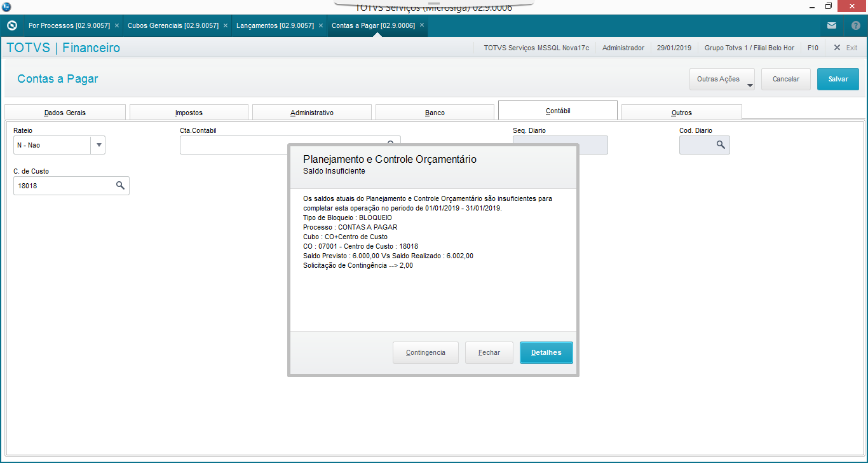
Task: Click the Saldo Previsto : 6.000,00 line
Action: [388, 256]
